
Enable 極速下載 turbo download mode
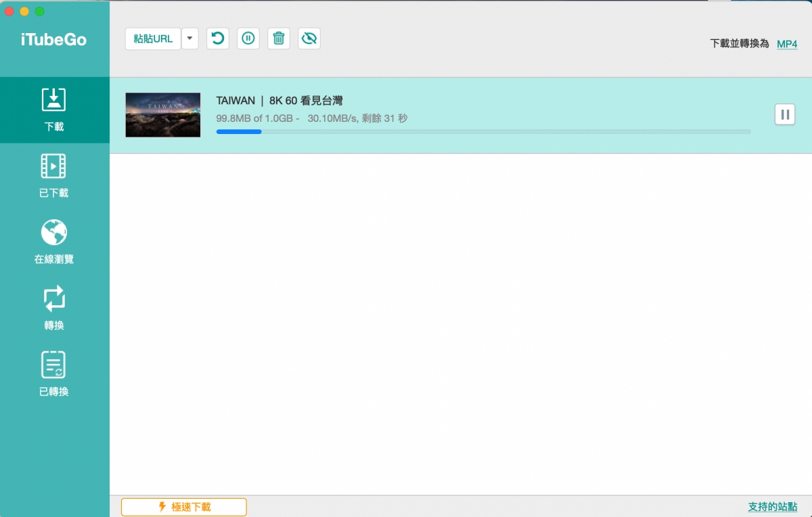(184, 507)
